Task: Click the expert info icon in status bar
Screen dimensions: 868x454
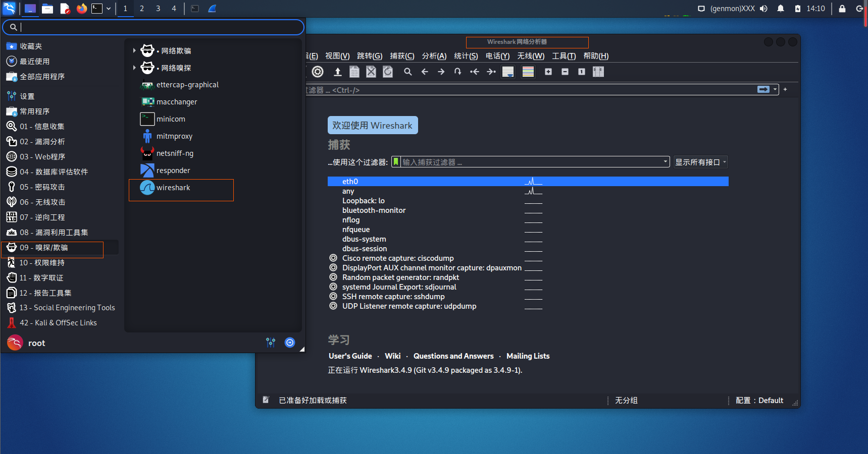Action: (266, 400)
